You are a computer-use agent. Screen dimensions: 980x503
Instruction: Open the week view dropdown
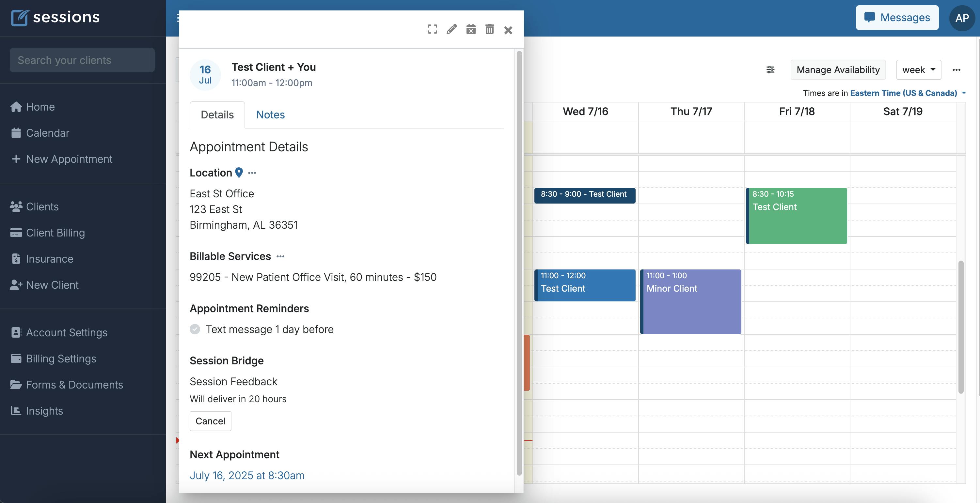tap(918, 69)
